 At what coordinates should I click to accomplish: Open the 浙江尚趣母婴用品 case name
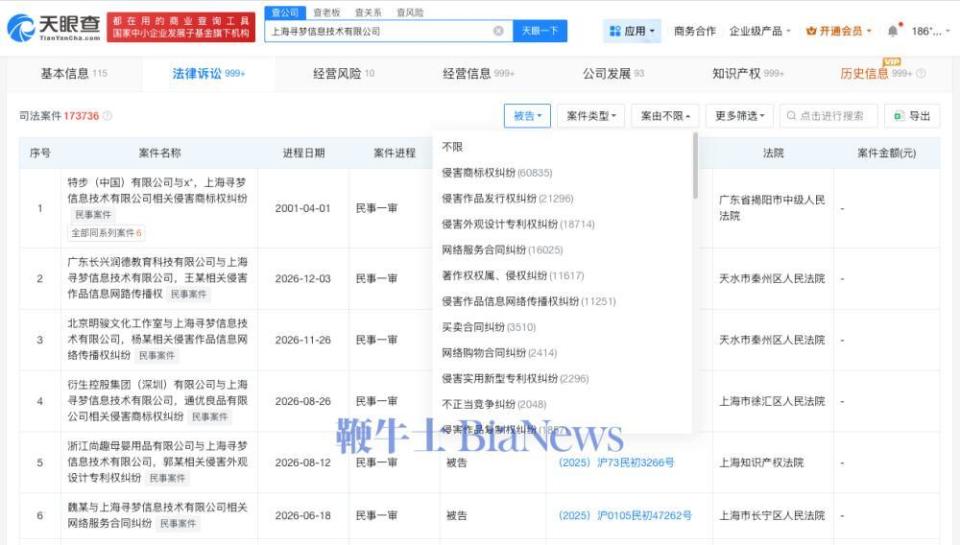pos(157,462)
